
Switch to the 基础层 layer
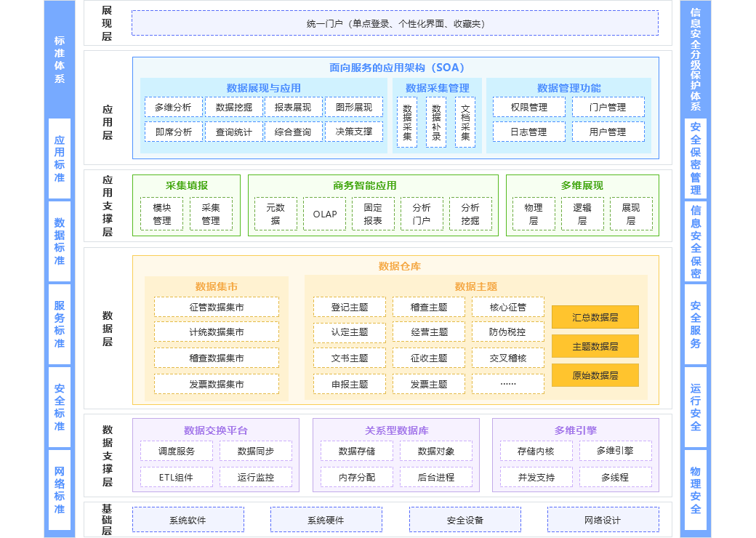coord(107,519)
